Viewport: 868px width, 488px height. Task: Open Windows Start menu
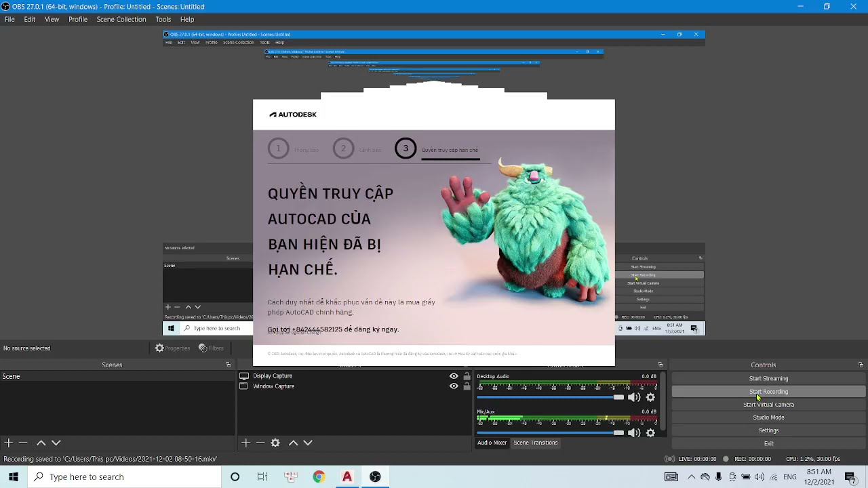tap(14, 476)
